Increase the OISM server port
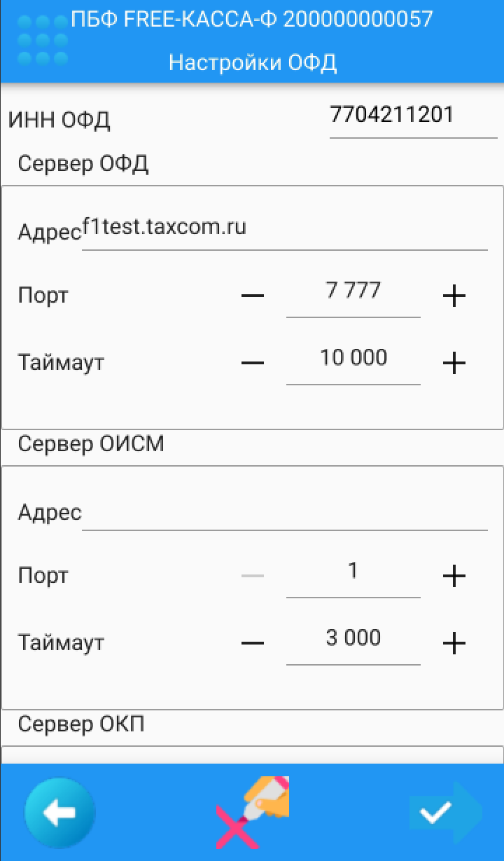The height and width of the screenshot is (861, 504). (454, 577)
